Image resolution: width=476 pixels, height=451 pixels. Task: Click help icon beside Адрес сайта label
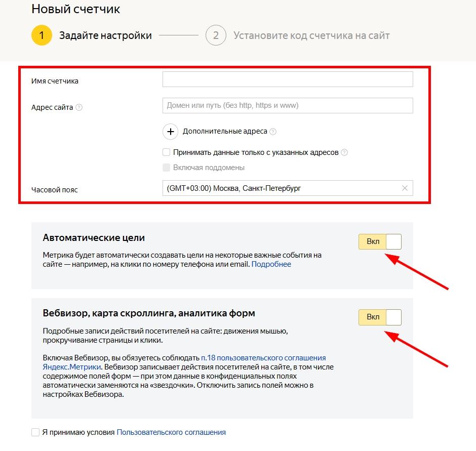pyautogui.click(x=79, y=107)
